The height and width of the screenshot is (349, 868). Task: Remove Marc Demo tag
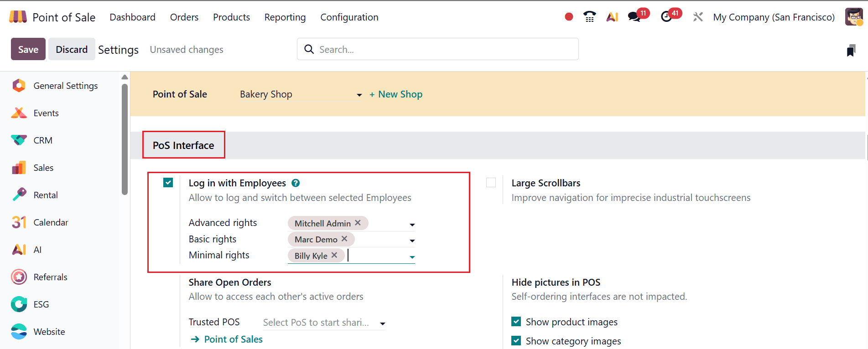[x=344, y=239]
